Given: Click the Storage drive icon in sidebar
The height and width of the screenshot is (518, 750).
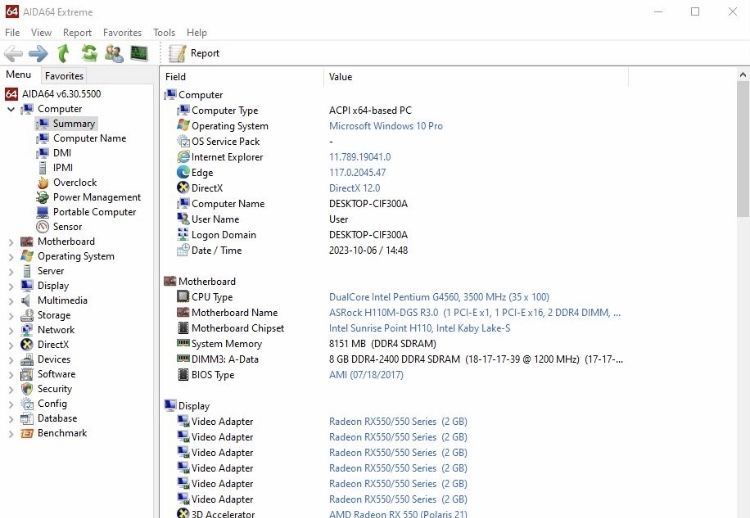Looking at the screenshot, I should coord(27,315).
